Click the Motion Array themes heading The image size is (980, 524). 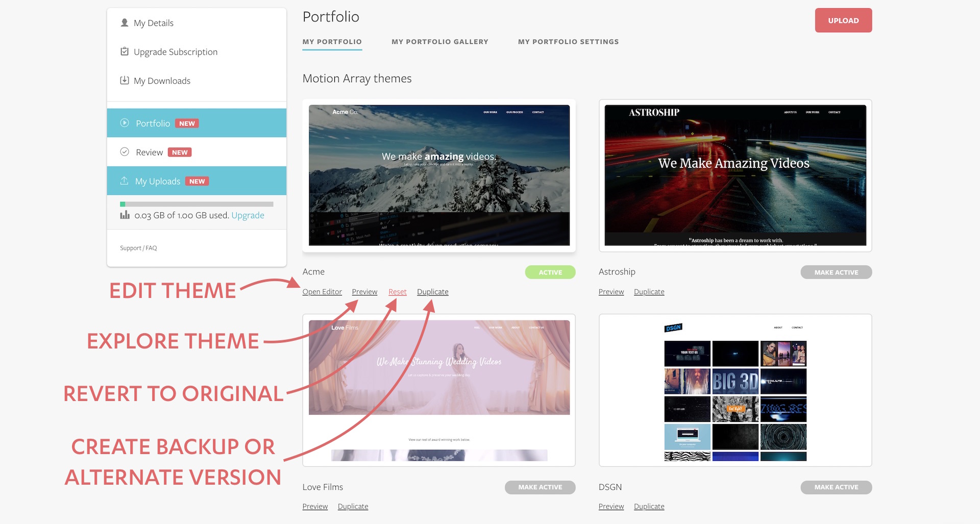(x=357, y=79)
